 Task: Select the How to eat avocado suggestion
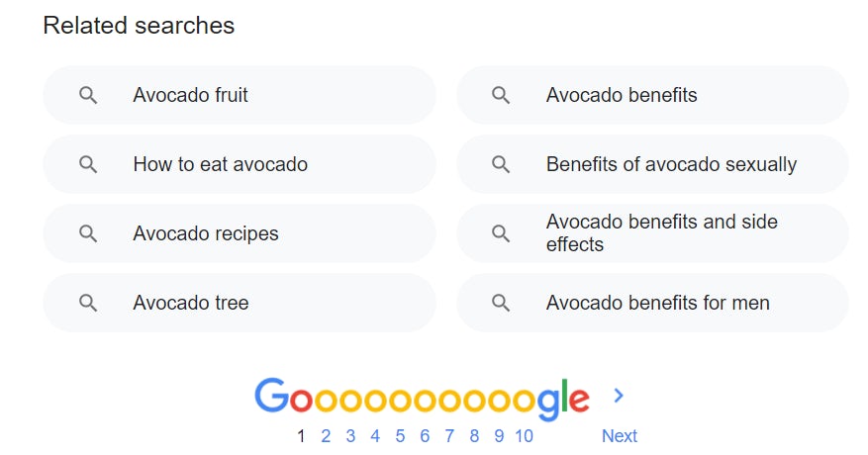click(221, 165)
